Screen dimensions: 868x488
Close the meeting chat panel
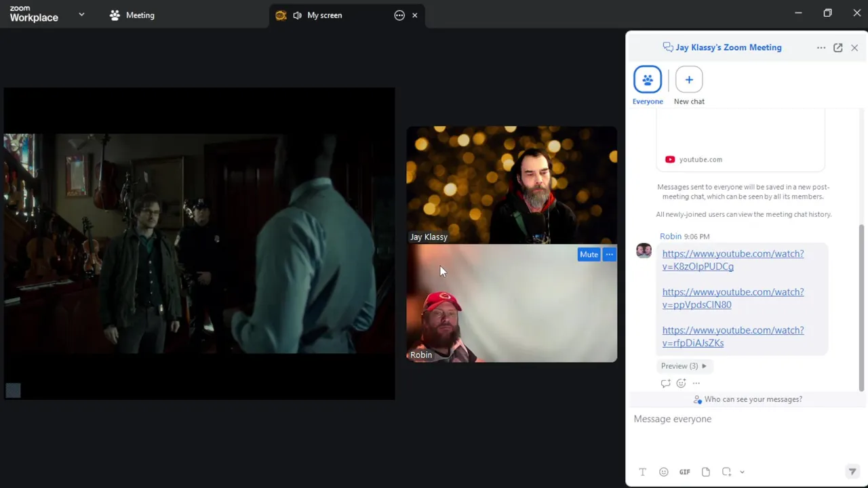click(854, 47)
